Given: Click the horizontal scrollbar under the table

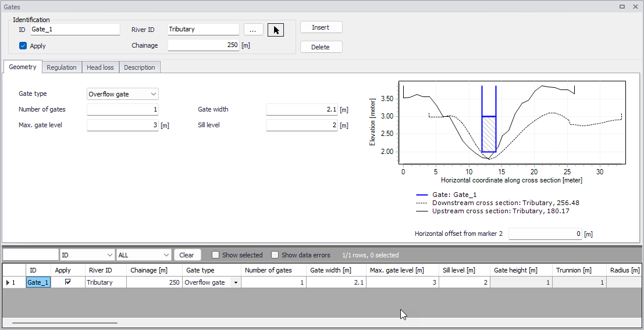Looking at the screenshot, I should click(65, 323).
